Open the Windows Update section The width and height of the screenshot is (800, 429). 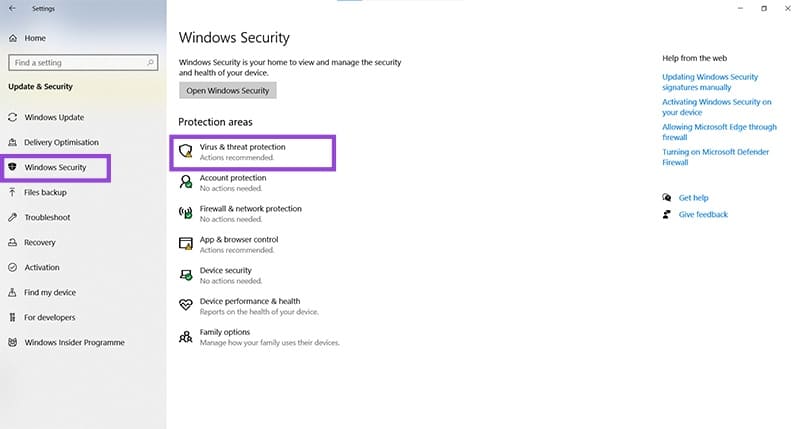tap(55, 117)
